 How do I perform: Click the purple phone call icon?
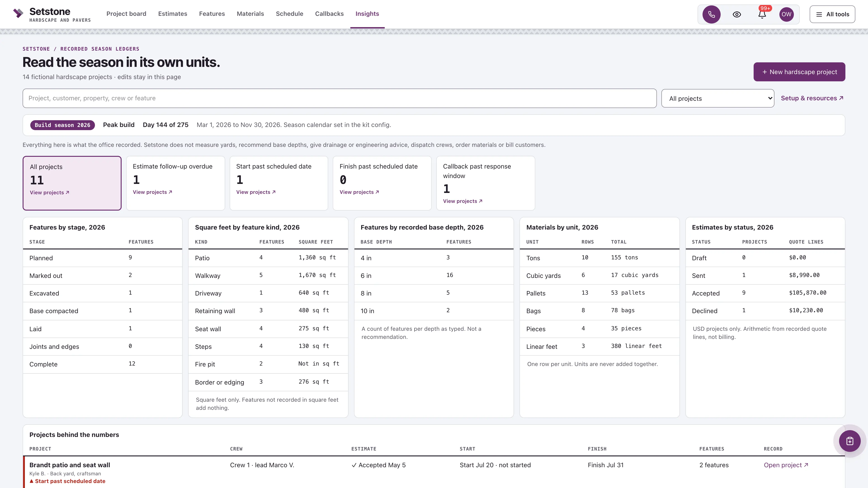[711, 14]
